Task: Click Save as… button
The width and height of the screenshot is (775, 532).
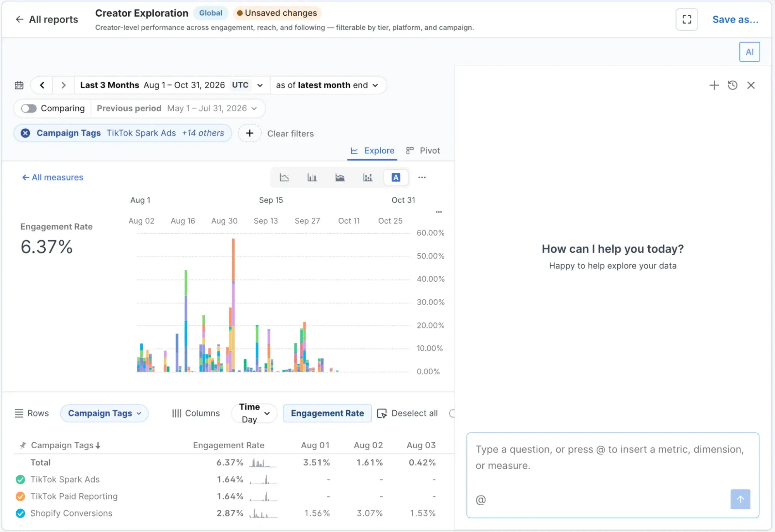Action: coord(735,19)
